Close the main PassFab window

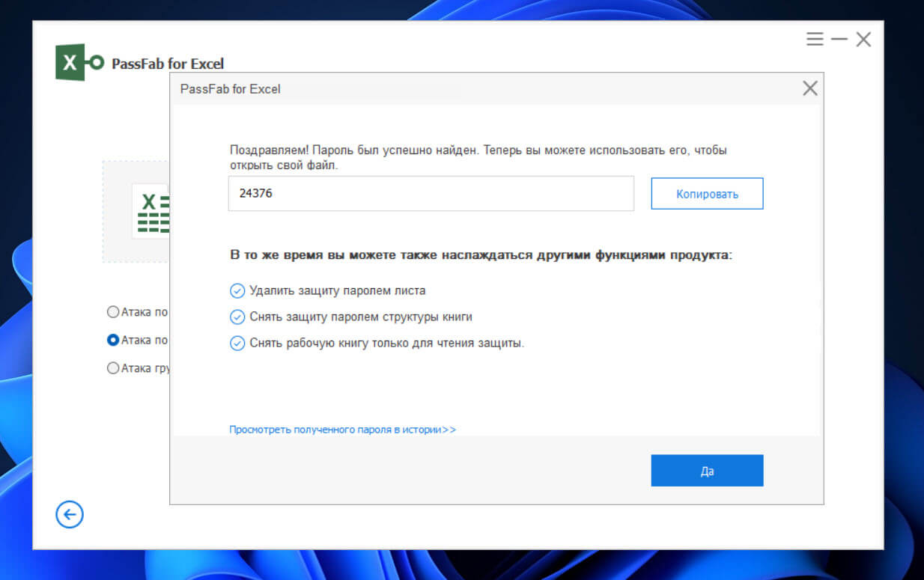863,39
